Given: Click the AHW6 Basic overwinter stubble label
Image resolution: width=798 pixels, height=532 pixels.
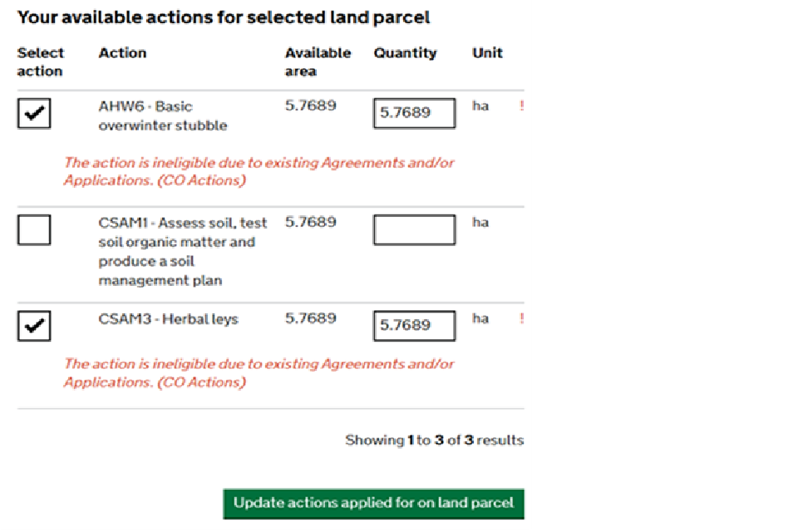Looking at the screenshot, I should pos(162,116).
